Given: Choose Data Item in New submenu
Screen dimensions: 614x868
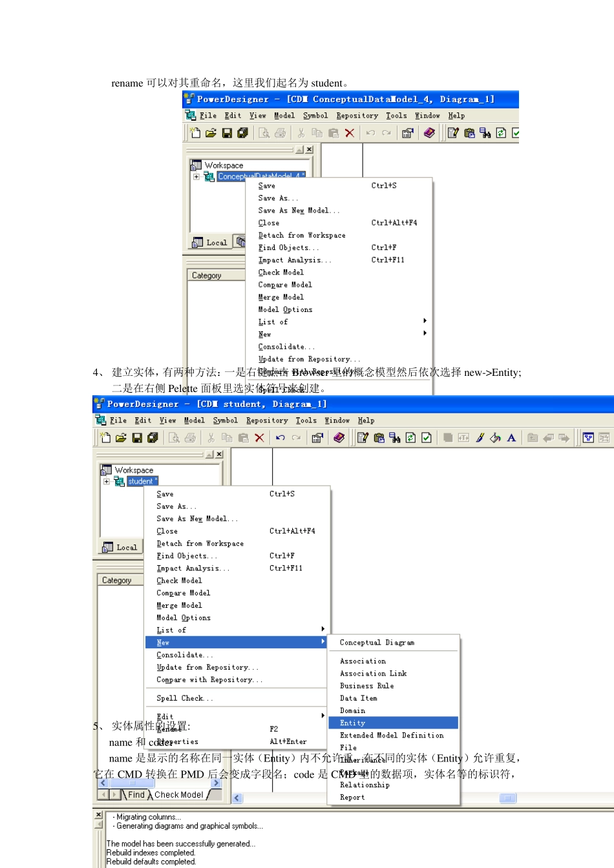Looking at the screenshot, I should (x=394, y=698).
